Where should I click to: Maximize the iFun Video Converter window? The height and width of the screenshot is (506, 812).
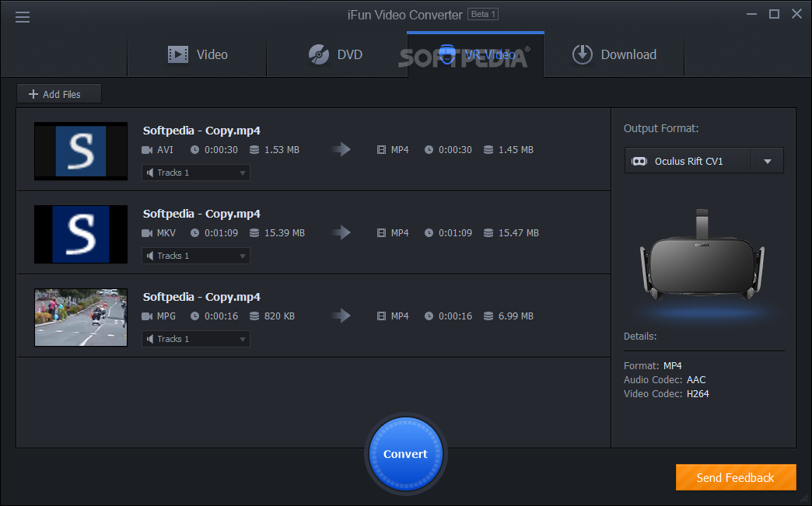774,14
